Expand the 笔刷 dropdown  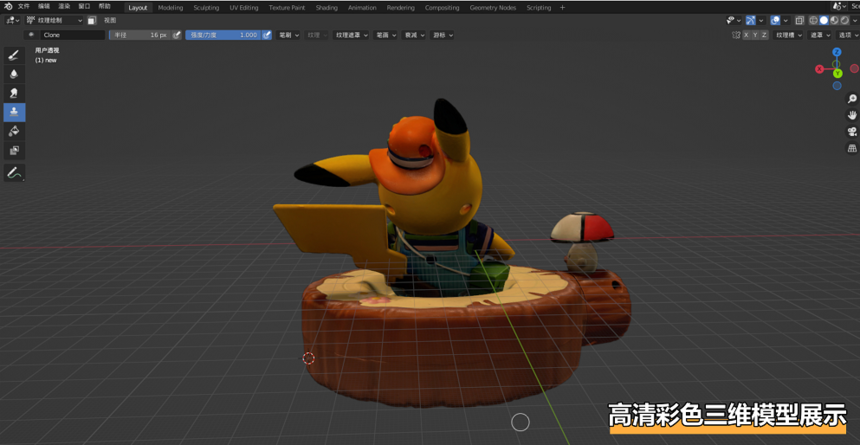pos(288,35)
